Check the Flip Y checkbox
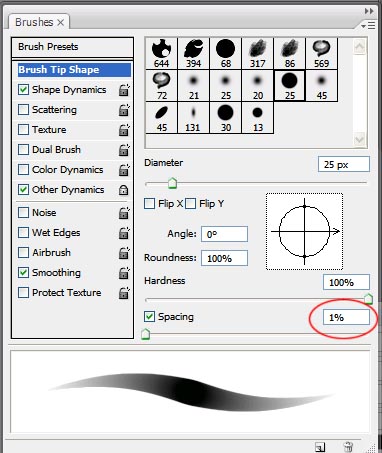This screenshot has height=453, width=382. (190, 203)
